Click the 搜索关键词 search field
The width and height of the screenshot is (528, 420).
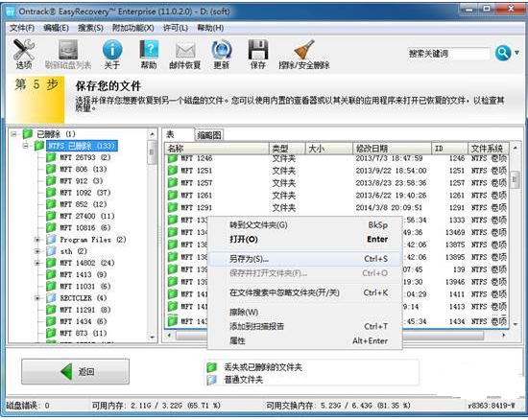click(x=448, y=54)
